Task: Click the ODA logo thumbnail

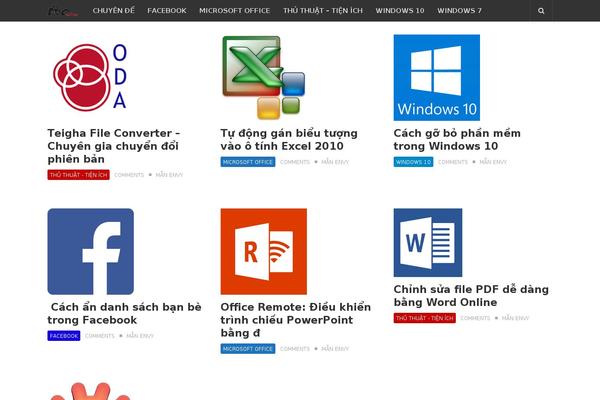Action: pos(91,78)
